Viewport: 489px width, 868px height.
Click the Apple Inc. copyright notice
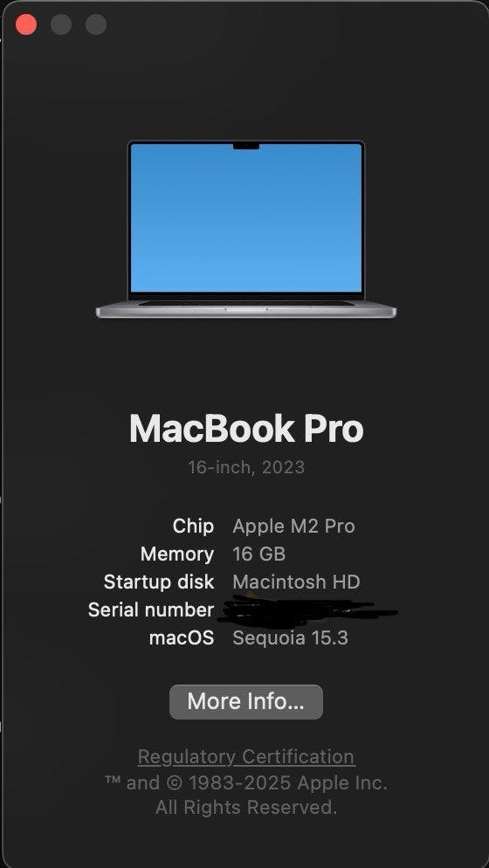pos(246,795)
